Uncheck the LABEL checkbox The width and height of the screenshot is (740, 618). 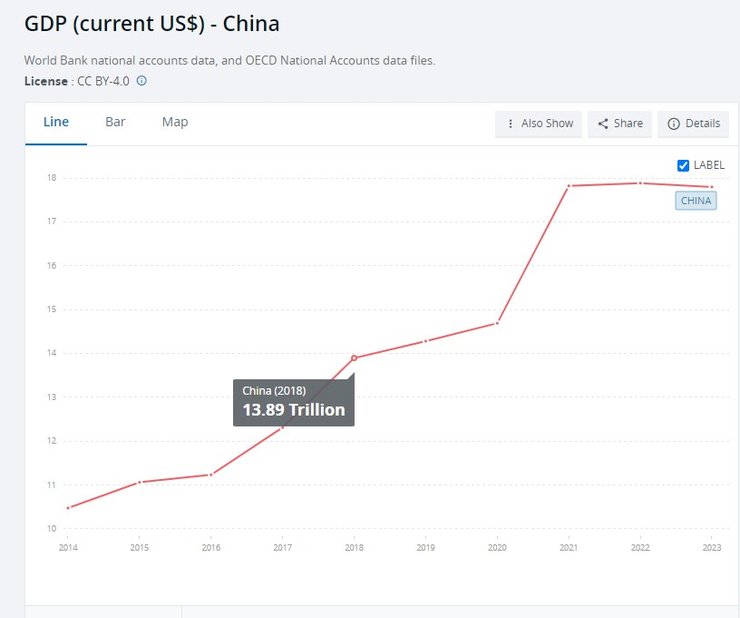684,165
